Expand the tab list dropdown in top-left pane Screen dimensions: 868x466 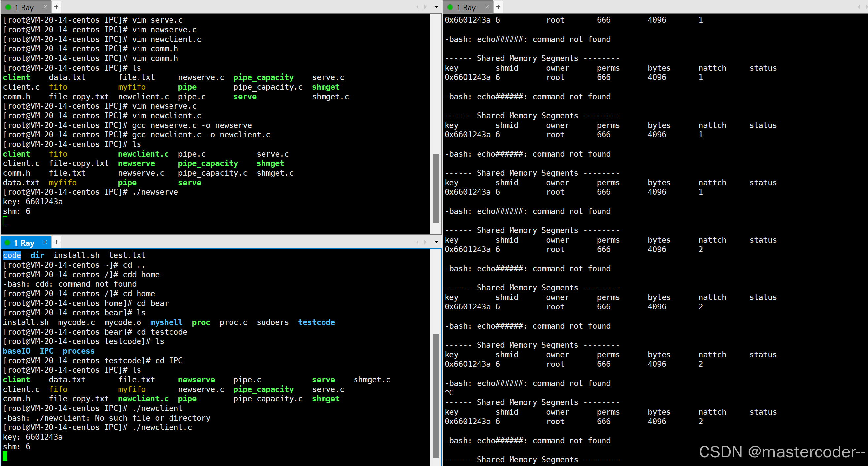click(436, 7)
